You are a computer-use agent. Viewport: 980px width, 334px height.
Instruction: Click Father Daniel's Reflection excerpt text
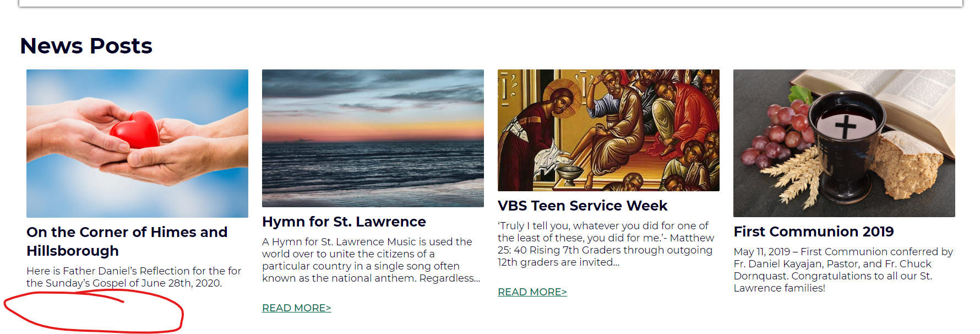[x=134, y=277]
